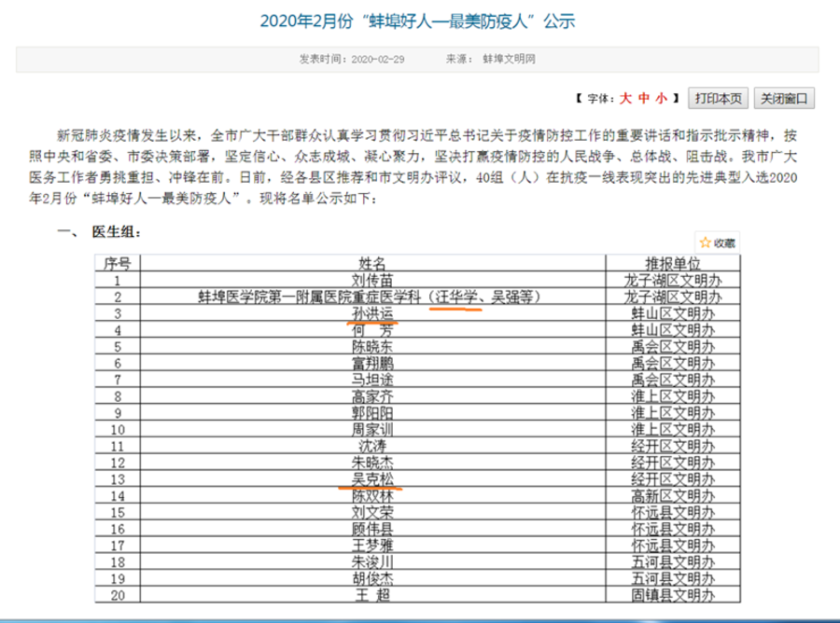Screen dimensions: 840x623
Task: Select the underlined name 孙洪运
Action: click(x=371, y=313)
